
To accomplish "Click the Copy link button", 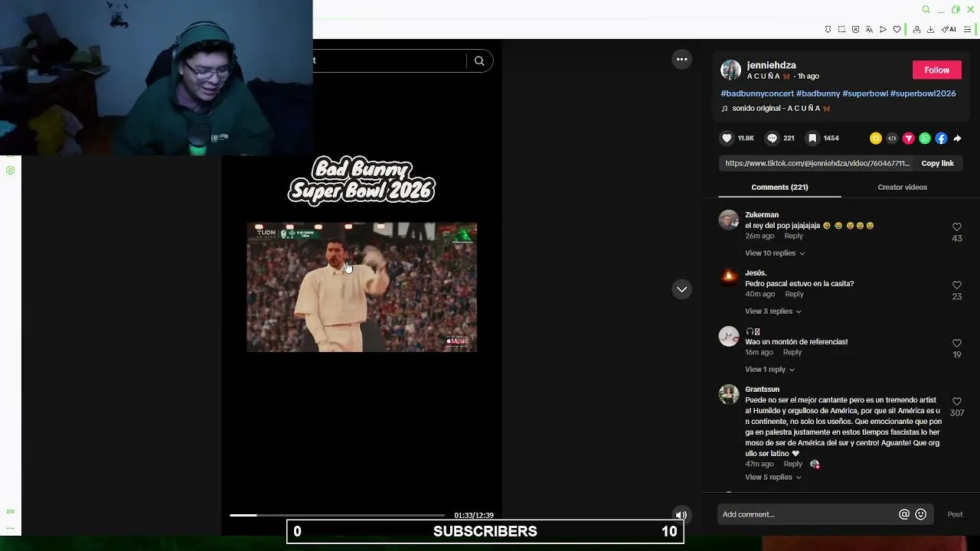I will [x=937, y=163].
